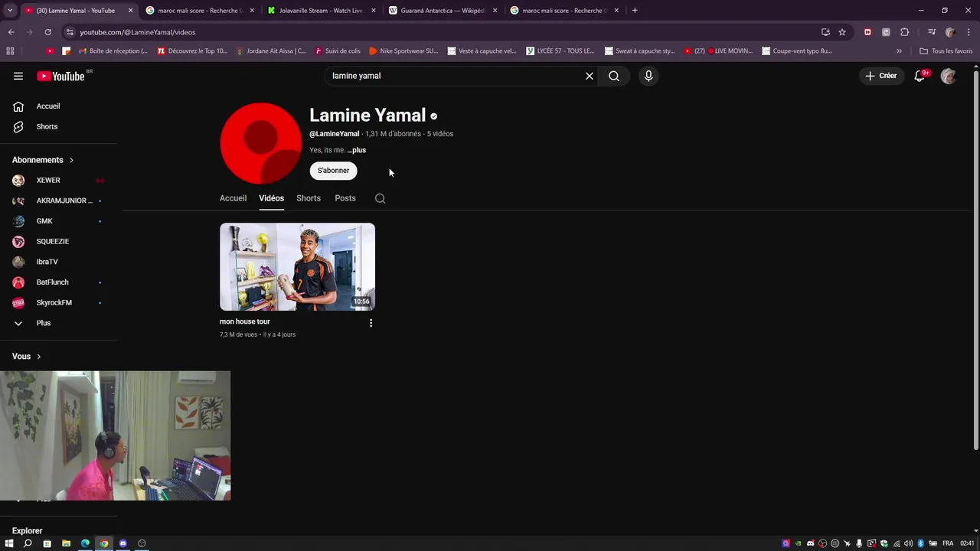Image resolution: width=980 pixels, height=551 pixels.
Task: Click the taskbar clock 02:41
Action: pos(968,543)
